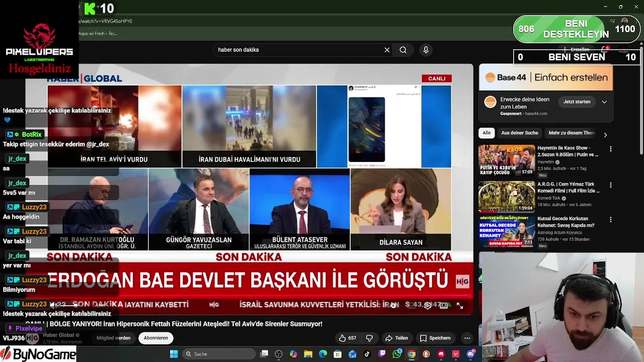
Task: Switch to Chrome on the taskbar
Action: point(412,354)
